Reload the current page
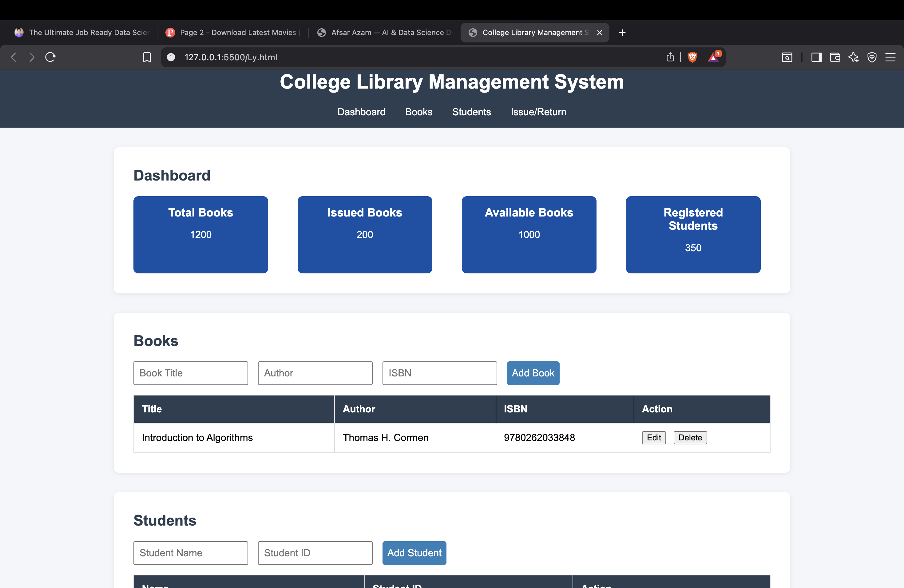This screenshot has width=904, height=588. point(50,57)
